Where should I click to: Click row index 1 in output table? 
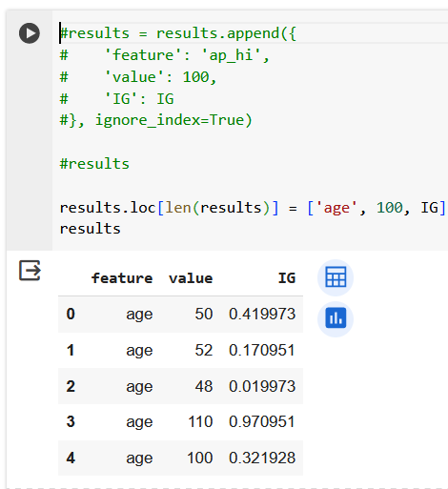(71, 350)
